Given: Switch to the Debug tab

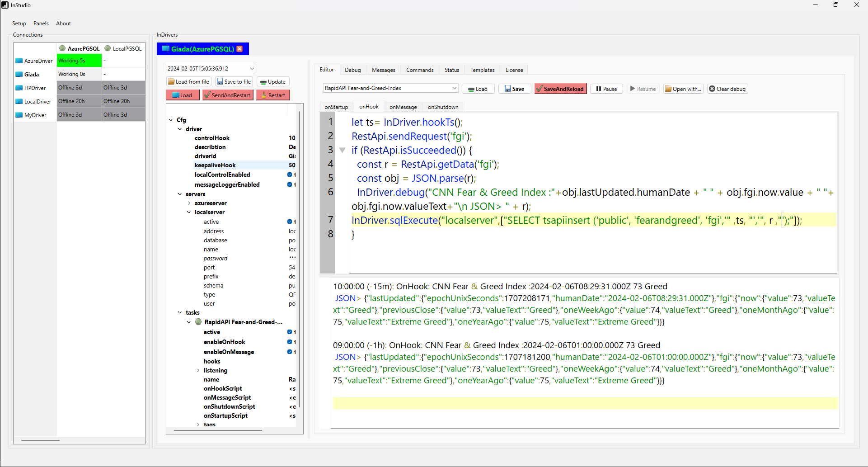Looking at the screenshot, I should click(353, 70).
